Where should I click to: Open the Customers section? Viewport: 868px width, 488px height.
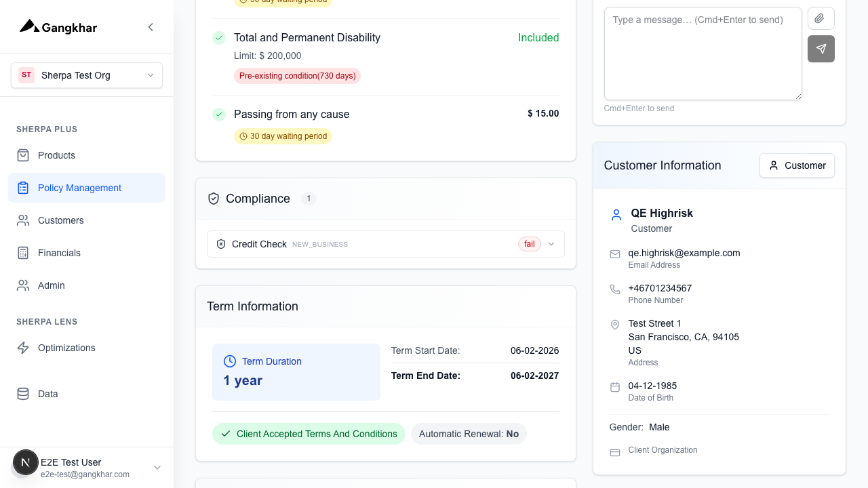pyautogui.click(x=87, y=220)
